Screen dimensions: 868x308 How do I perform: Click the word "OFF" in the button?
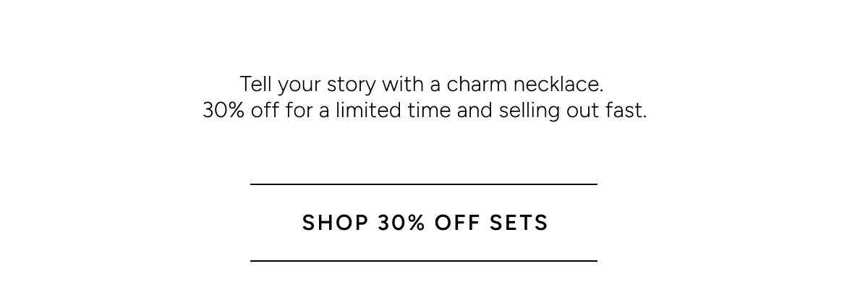coord(457,223)
